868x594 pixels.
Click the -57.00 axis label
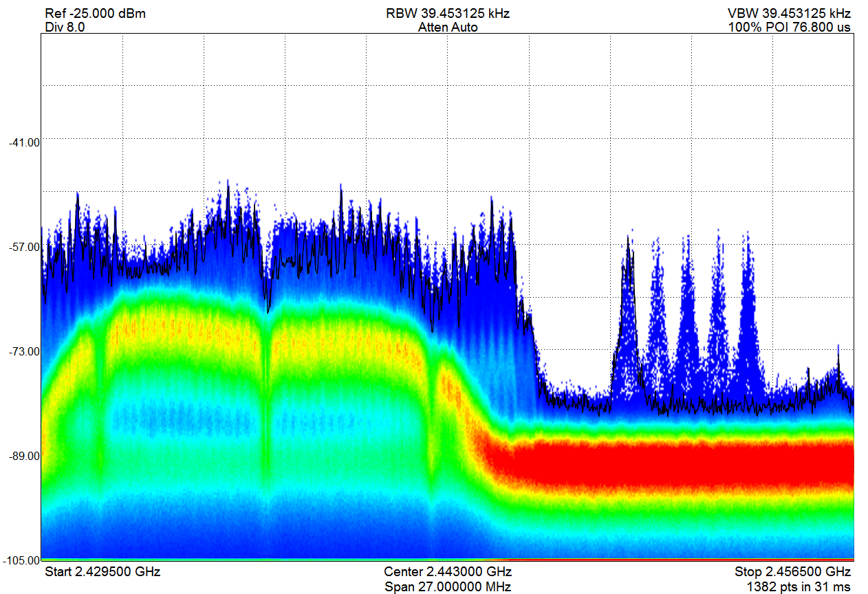coord(25,246)
